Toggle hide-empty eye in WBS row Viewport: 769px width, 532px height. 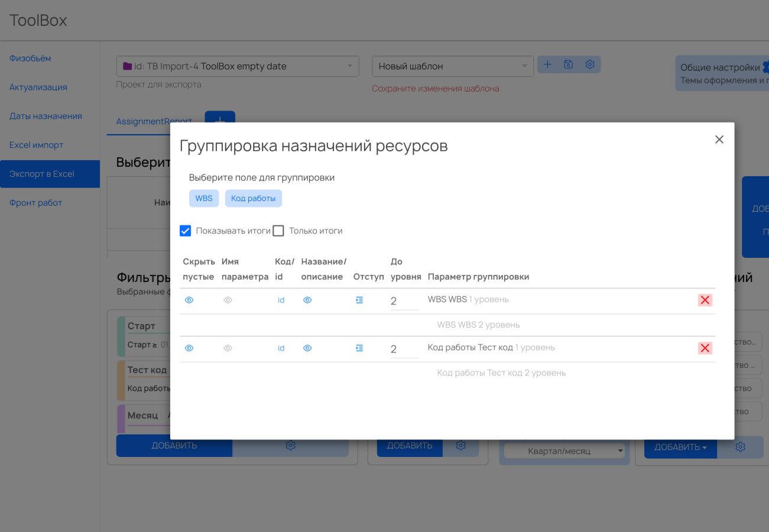(189, 300)
